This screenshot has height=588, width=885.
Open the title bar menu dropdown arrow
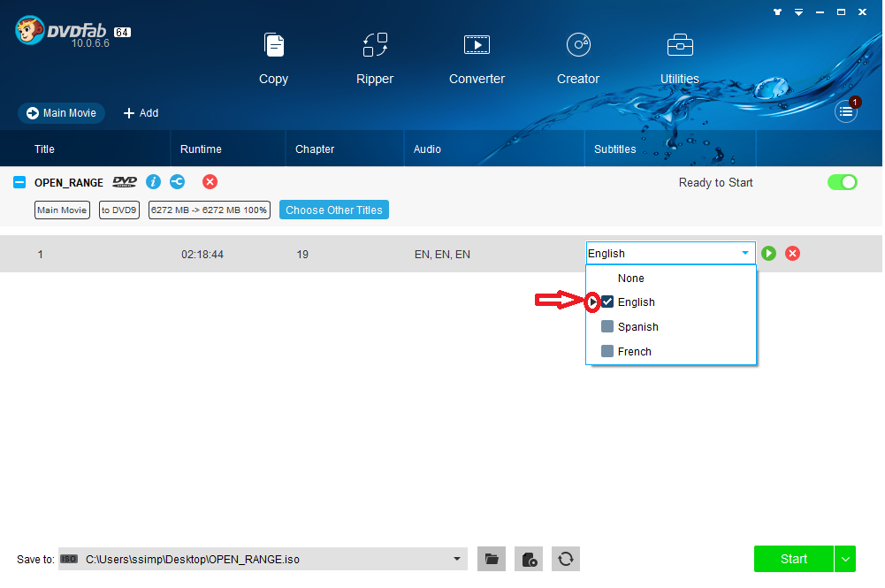(798, 11)
